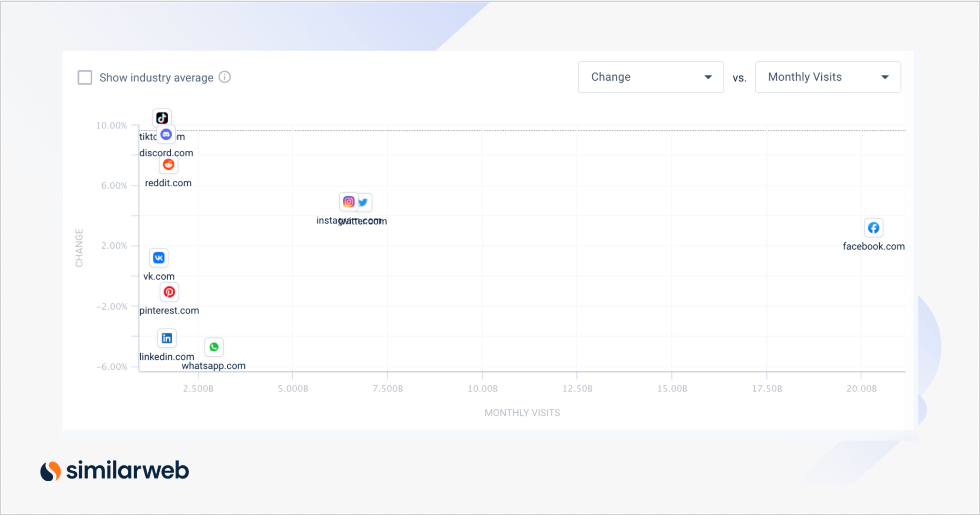Click the 10.00B x-axis tick label
Viewport: 980px width, 515px height.
(483, 389)
